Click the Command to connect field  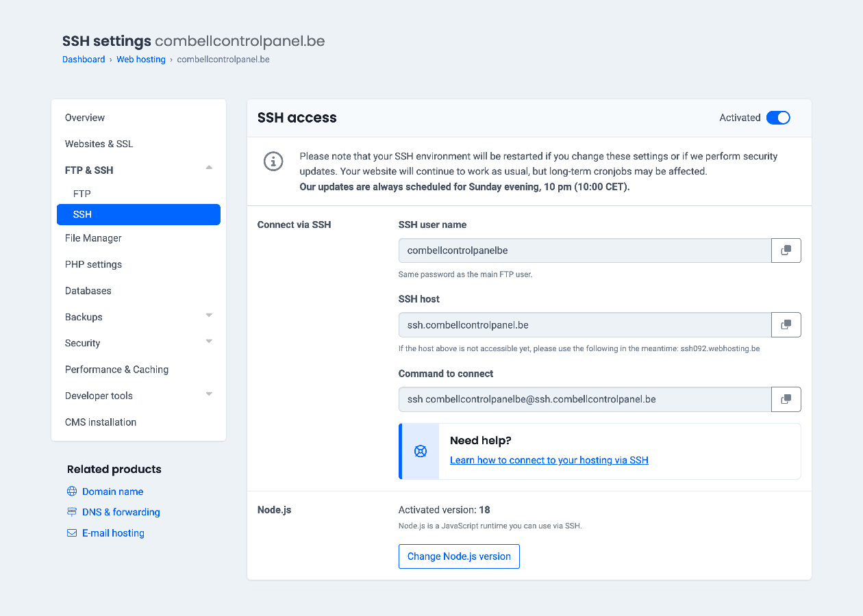point(585,399)
